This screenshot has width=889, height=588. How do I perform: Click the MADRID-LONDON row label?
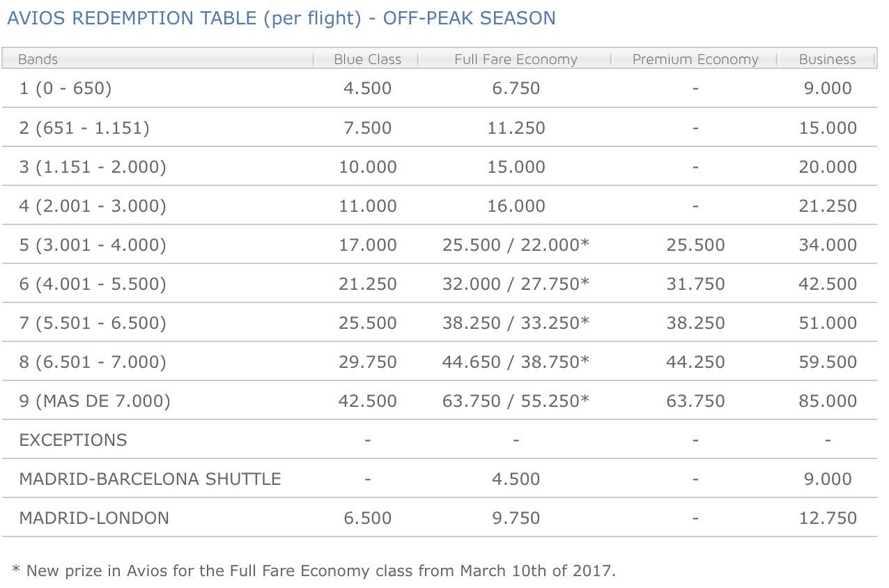[94, 518]
